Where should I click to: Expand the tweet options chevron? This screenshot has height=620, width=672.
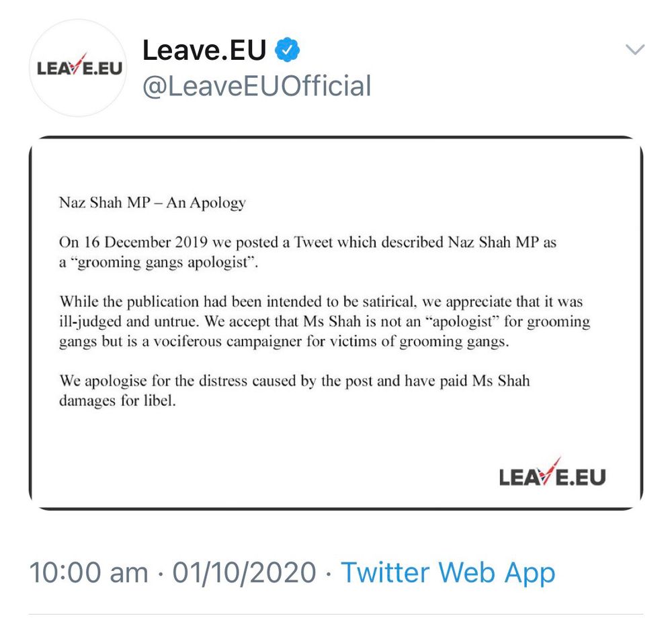(635, 50)
